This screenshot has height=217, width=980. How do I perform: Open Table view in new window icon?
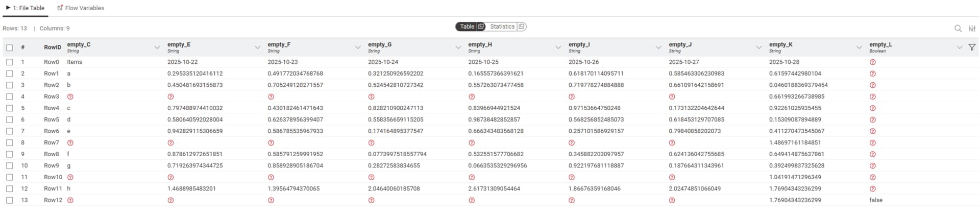(x=481, y=27)
